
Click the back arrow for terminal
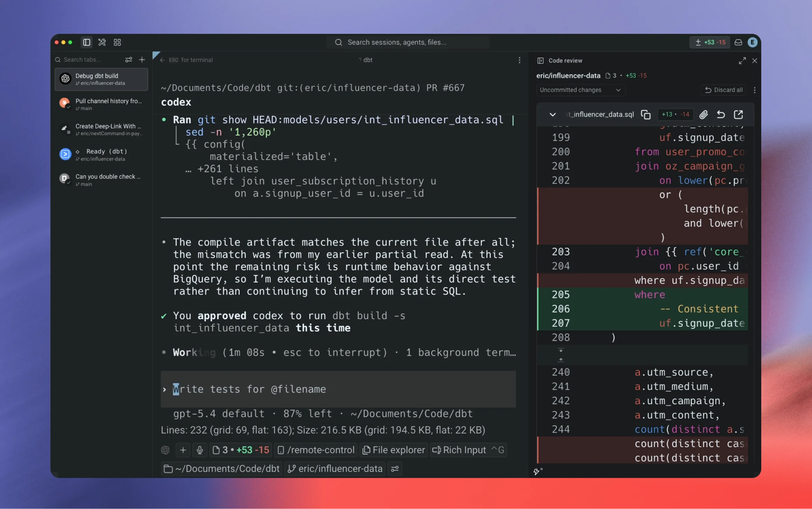162,60
